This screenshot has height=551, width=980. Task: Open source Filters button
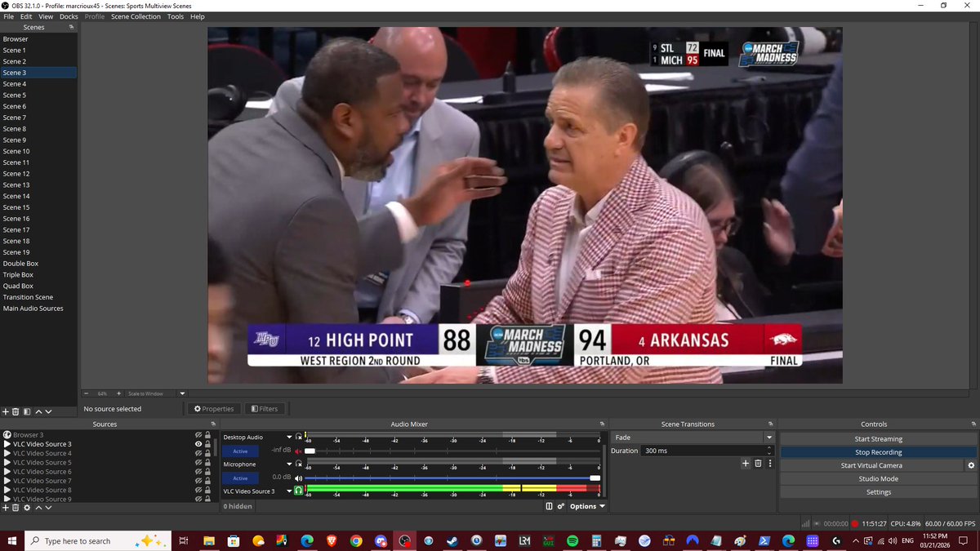[265, 409]
